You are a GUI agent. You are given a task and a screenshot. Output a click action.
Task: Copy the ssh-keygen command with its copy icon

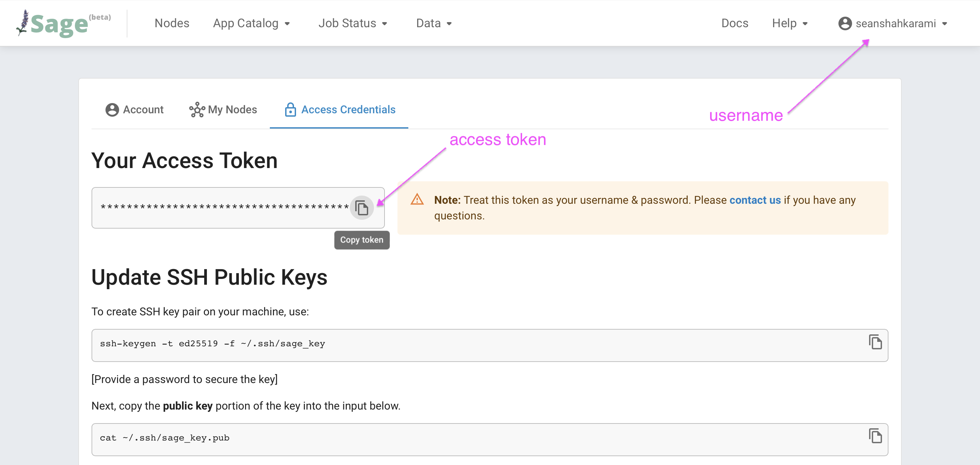(x=876, y=342)
